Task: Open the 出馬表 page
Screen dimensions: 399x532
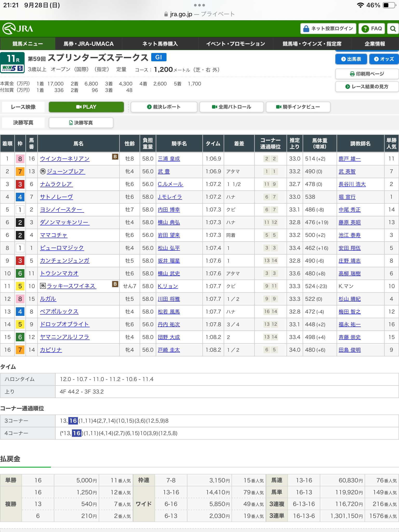Action: pyautogui.click(x=351, y=59)
